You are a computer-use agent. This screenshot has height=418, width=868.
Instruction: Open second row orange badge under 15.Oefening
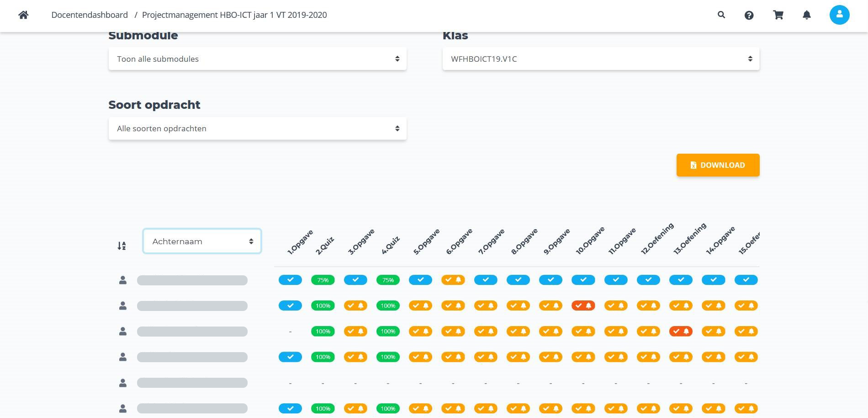pos(746,305)
